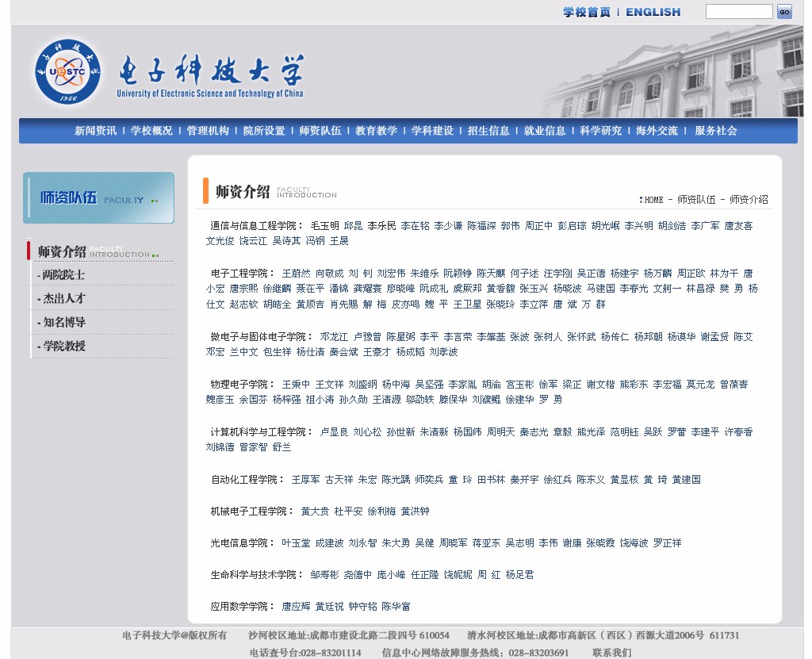
Task: Open 学院教授 in the left sidebar
Action: (x=63, y=347)
